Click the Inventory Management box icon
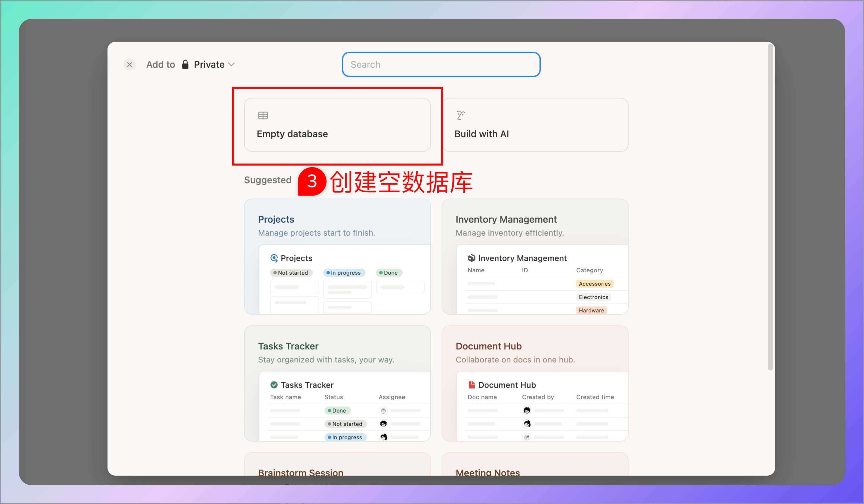Image resolution: width=864 pixels, height=504 pixels. pos(472,258)
